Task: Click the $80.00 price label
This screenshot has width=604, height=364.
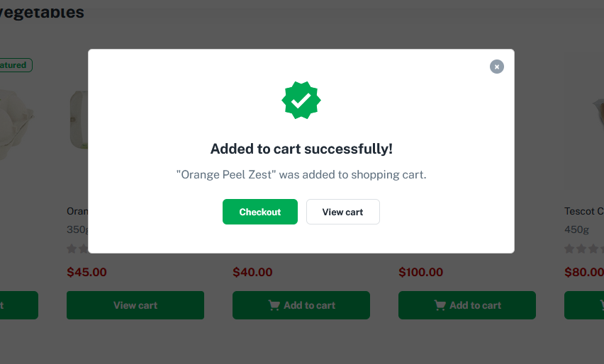Action: point(583,272)
